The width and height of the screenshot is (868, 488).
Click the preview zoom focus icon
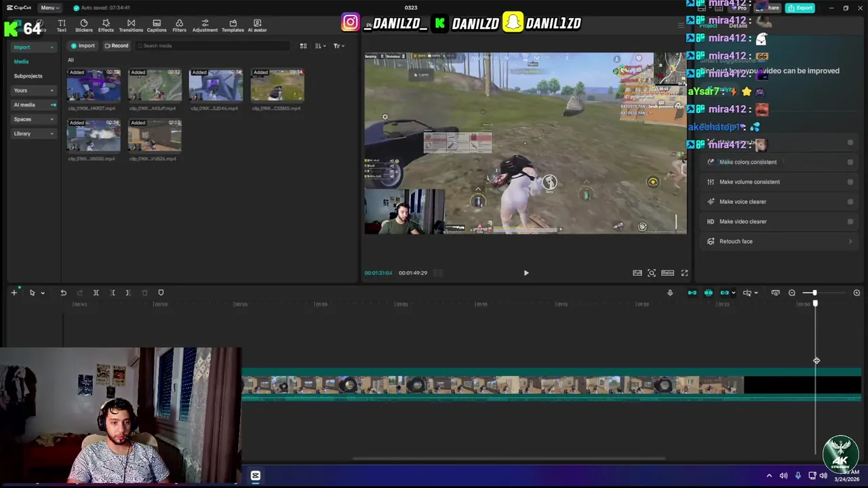[x=652, y=273]
